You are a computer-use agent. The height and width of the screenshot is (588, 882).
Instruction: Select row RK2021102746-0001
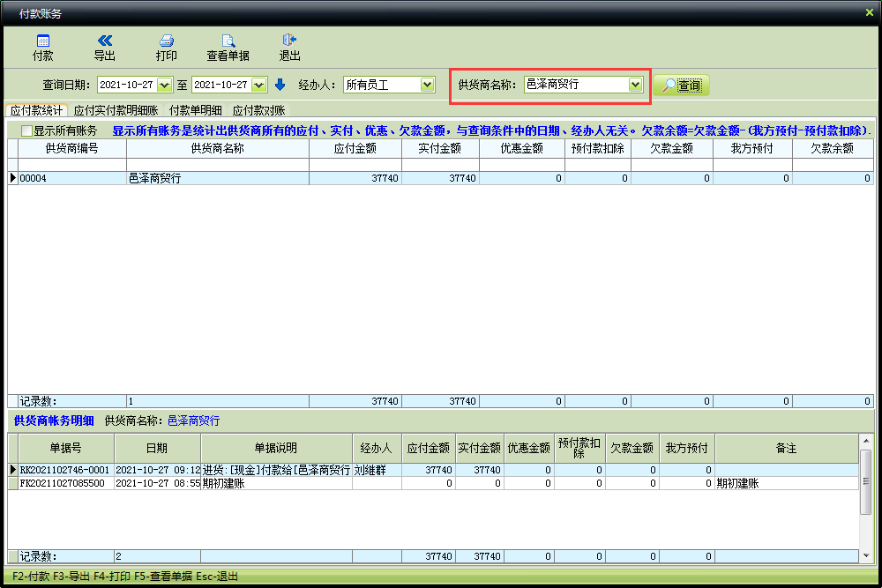(x=433, y=470)
